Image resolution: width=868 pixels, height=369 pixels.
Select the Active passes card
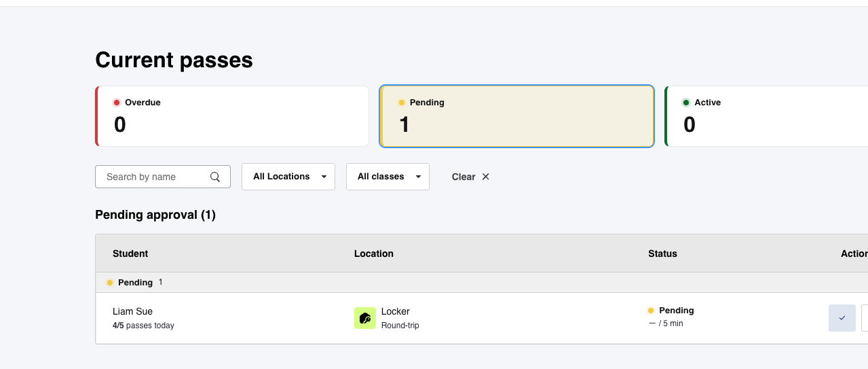(766, 116)
